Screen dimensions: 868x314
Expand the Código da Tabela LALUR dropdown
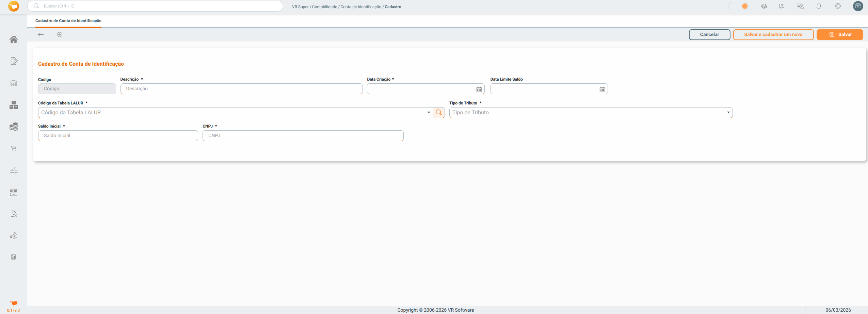[x=429, y=113]
